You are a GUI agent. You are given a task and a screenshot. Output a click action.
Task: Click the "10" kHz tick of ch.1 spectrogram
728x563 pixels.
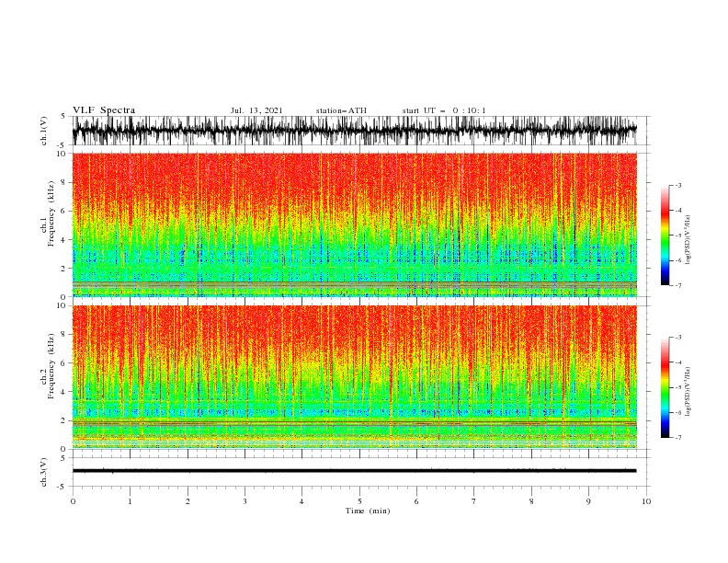(62, 154)
